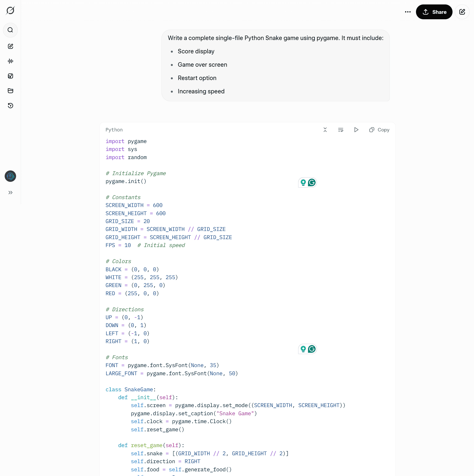474x476 pixels.
Task: Click the user prompt message bubble
Action: point(276,65)
